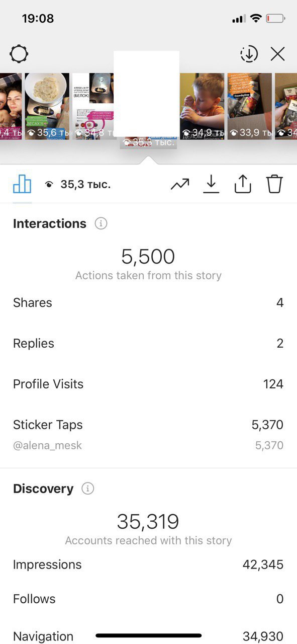Delete the story with trash icon
The width and height of the screenshot is (297, 644).
click(x=274, y=184)
